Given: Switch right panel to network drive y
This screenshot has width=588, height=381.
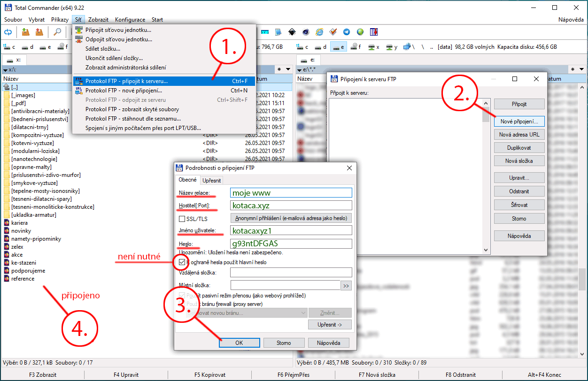Looking at the screenshot, I should point(392,47).
